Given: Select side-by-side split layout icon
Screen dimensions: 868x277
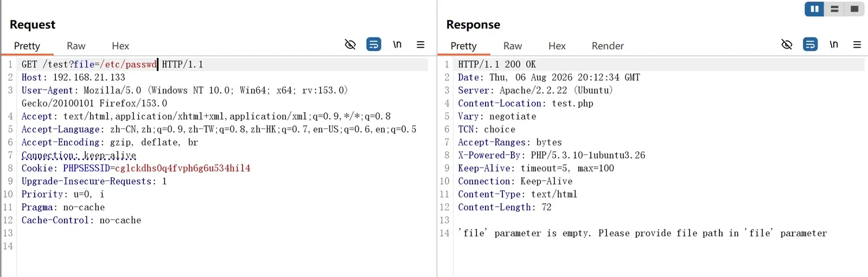Looking at the screenshot, I should coord(814,9).
